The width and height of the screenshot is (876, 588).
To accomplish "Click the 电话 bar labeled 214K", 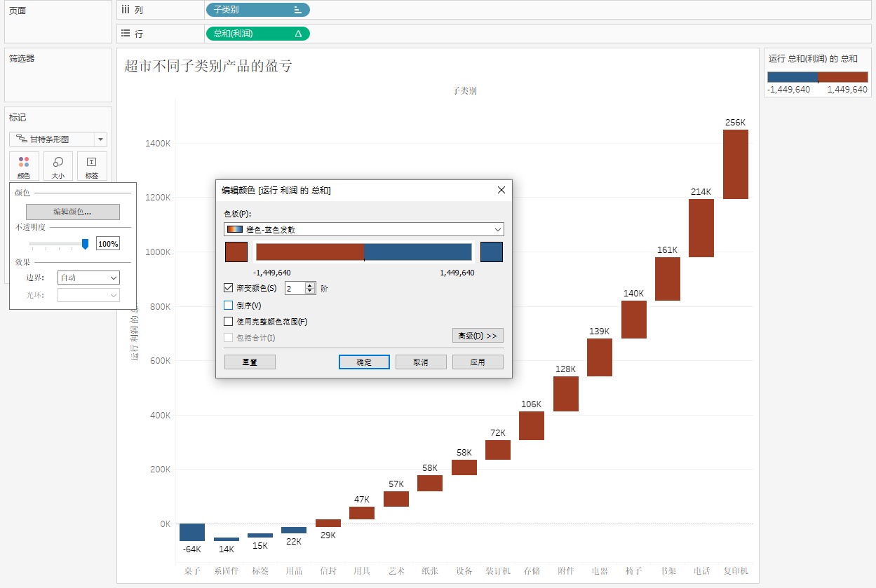I will point(701,228).
